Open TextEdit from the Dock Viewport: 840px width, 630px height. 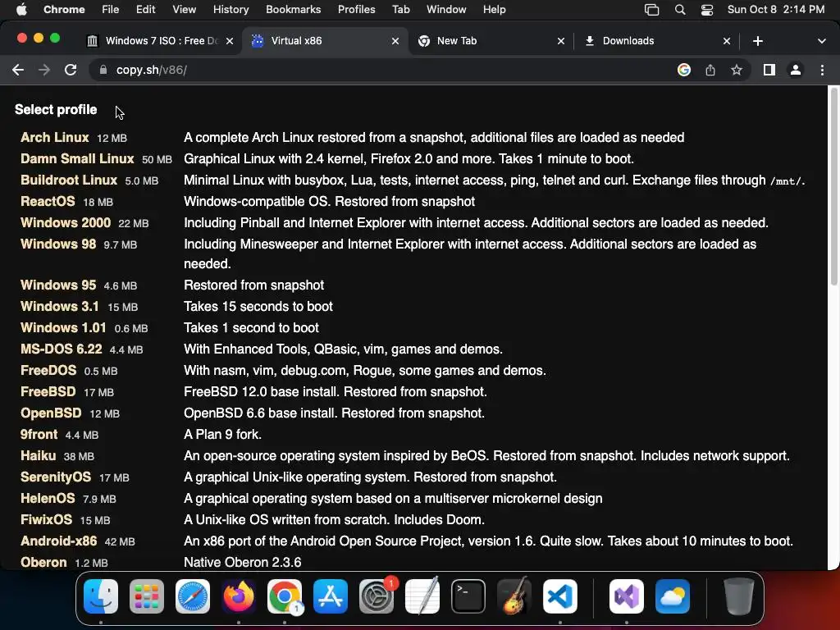click(422, 596)
